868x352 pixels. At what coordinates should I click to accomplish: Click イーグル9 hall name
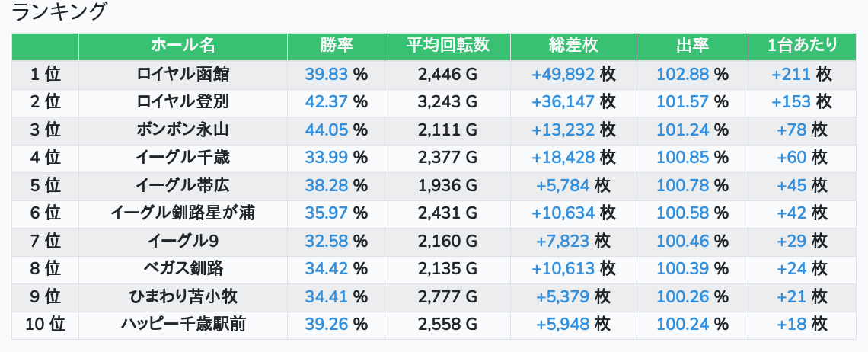pyautogui.click(x=183, y=242)
